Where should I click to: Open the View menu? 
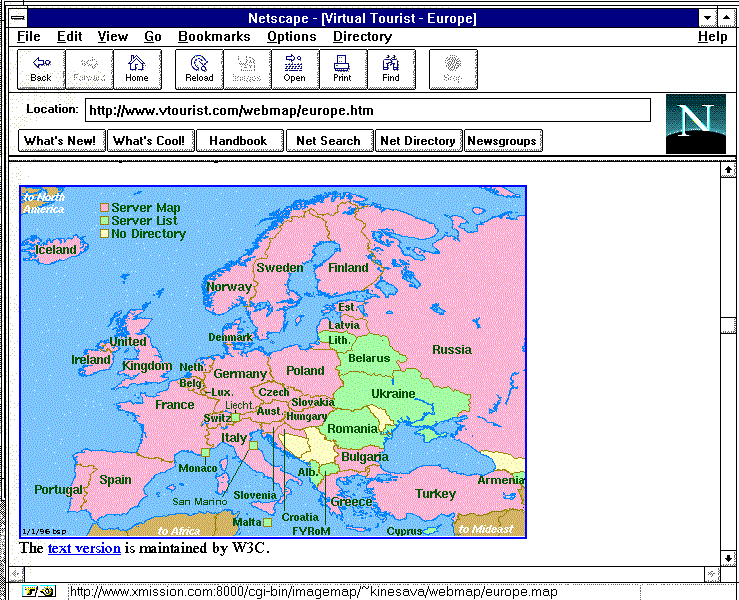click(x=113, y=36)
